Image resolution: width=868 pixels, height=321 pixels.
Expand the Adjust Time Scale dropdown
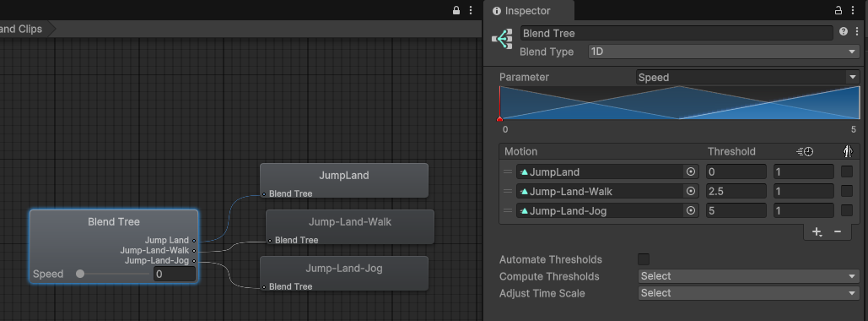(749, 293)
